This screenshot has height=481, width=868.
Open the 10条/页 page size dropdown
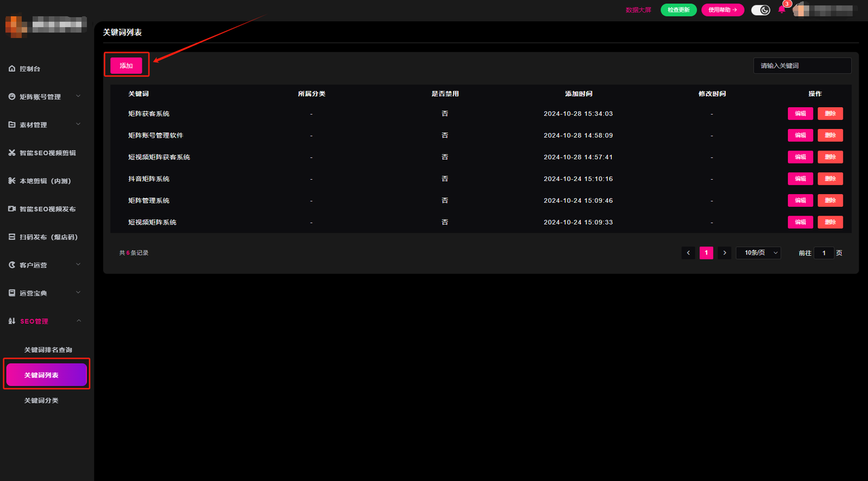(758, 253)
